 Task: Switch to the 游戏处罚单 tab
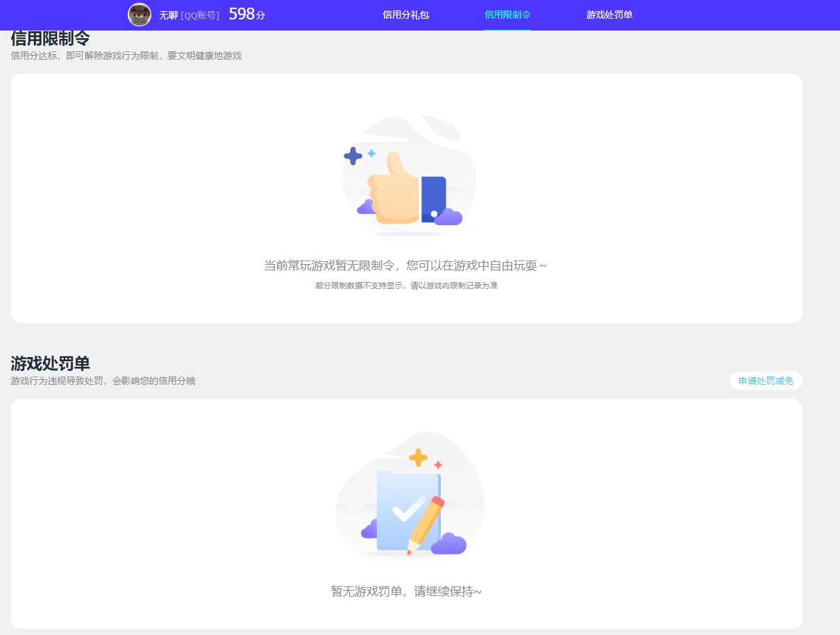click(608, 15)
